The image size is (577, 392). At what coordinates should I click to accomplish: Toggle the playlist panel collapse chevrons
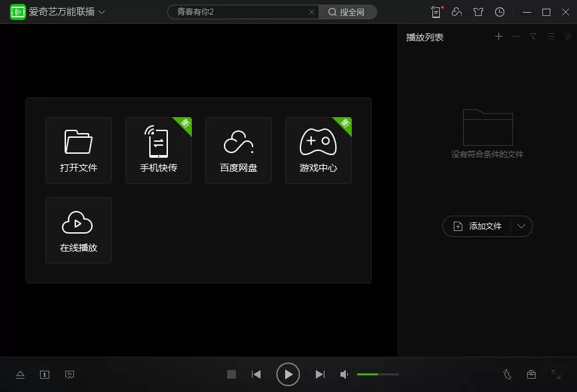(568, 37)
